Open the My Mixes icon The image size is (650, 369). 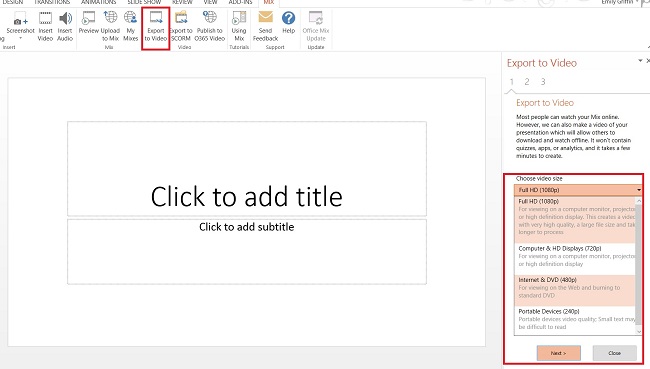(x=130, y=18)
